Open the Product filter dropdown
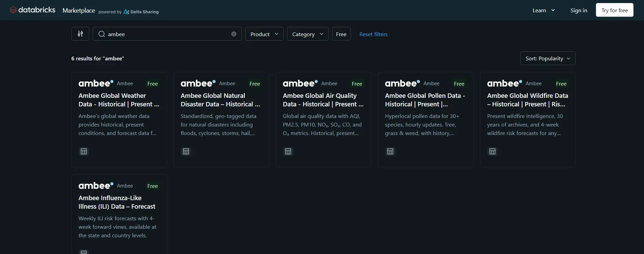This screenshot has height=254, width=644. 264,34
